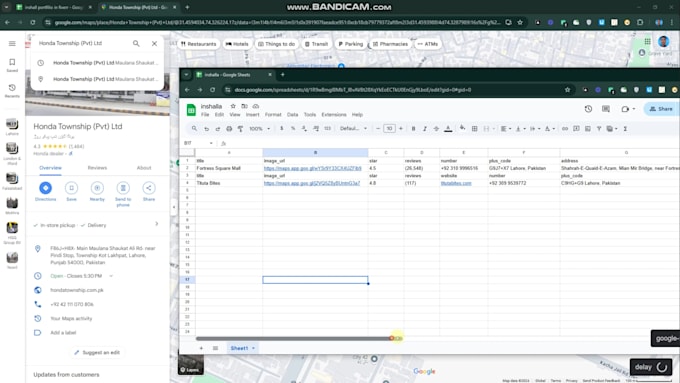Click the Restaurants chip on the map
The image size is (680, 383).
click(198, 44)
